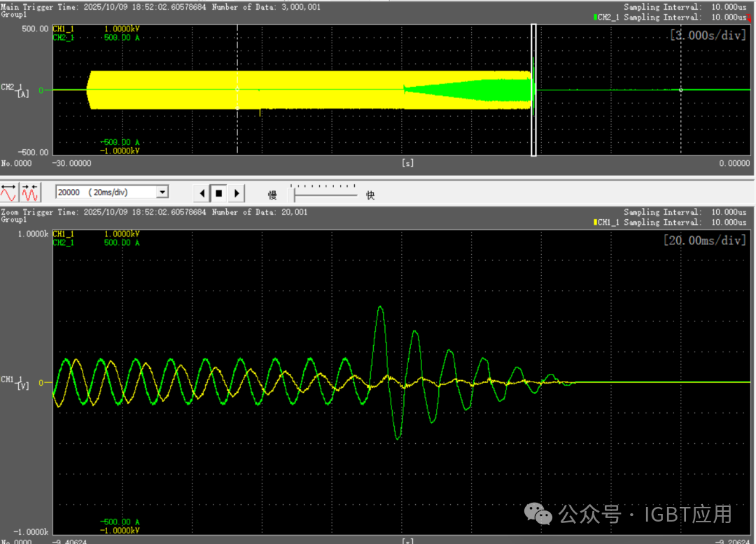Click the [20.00ms/div] label in zoom window
The image size is (756, 544).
(x=705, y=240)
